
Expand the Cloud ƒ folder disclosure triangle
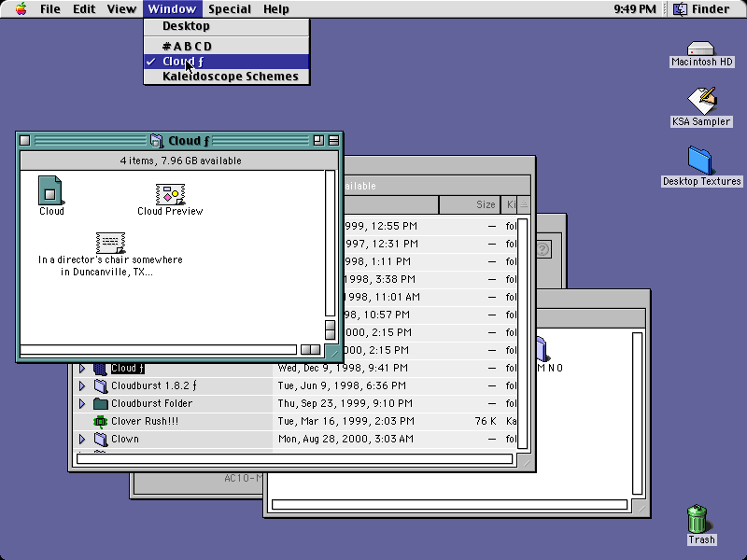(x=82, y=368)
